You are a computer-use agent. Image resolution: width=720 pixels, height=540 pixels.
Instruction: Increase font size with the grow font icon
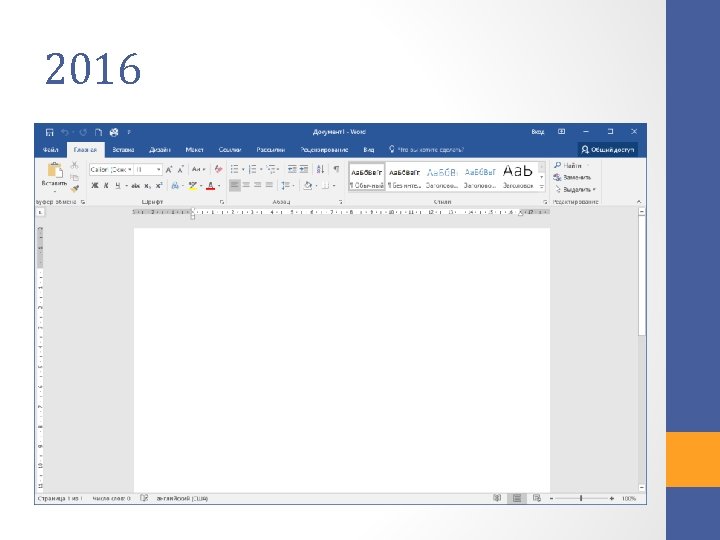169,170
